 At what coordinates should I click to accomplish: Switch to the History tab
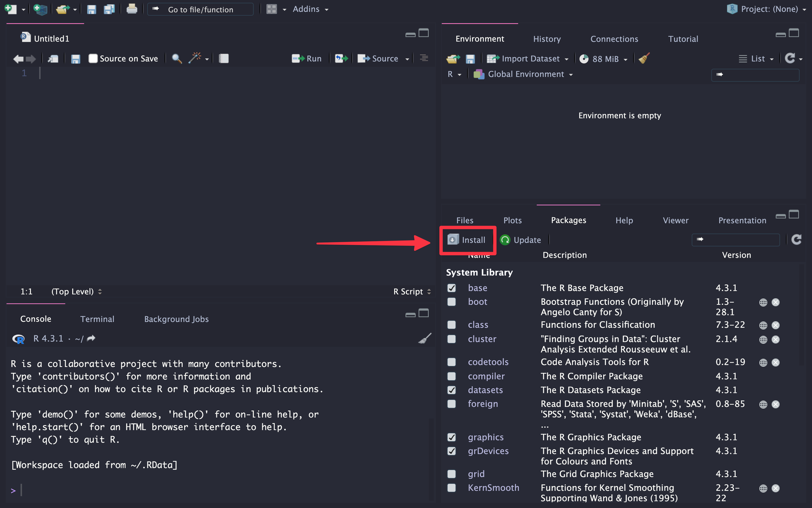pyautogui.click(x=546, y=38)
